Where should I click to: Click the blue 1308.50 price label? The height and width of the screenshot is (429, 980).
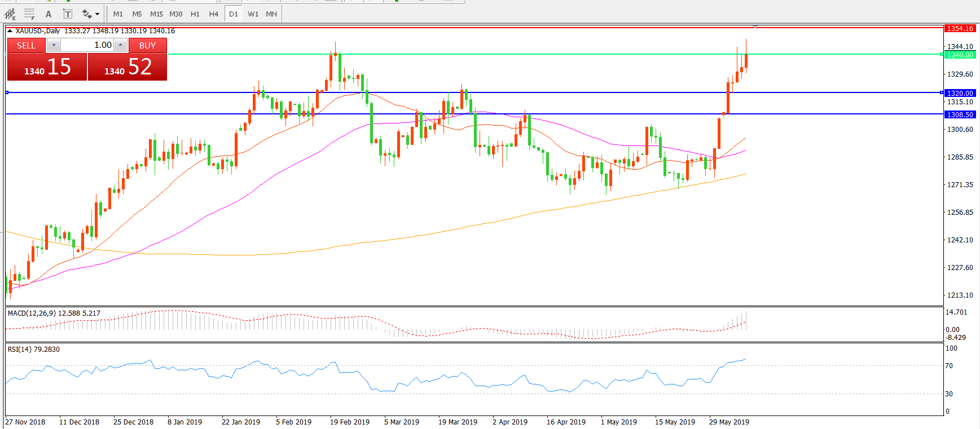960,114
